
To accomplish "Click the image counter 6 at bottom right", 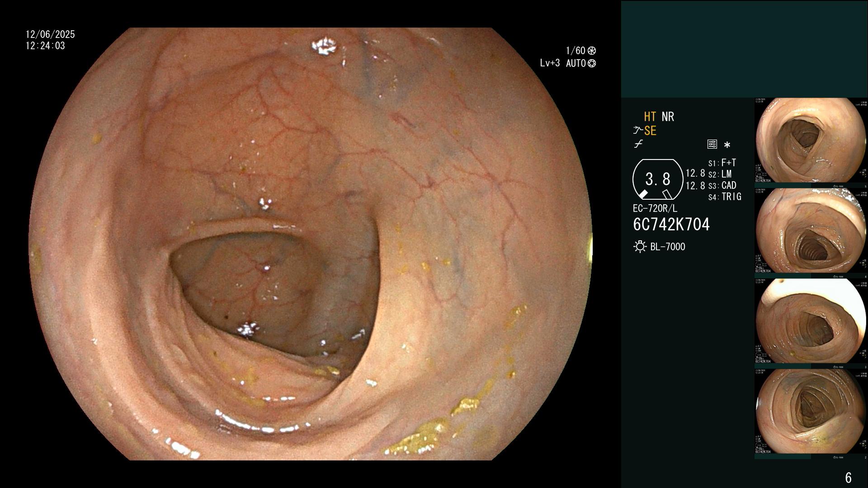I will [x=848, y=478].
